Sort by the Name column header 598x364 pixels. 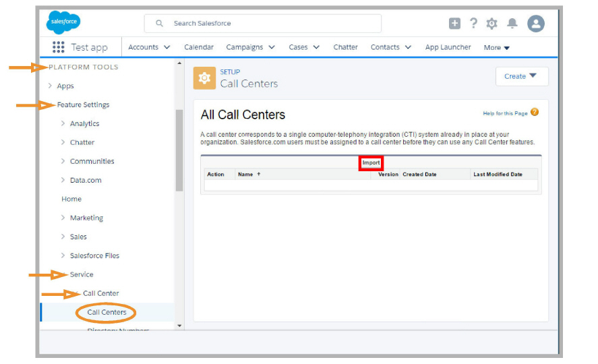pos(245,174)
